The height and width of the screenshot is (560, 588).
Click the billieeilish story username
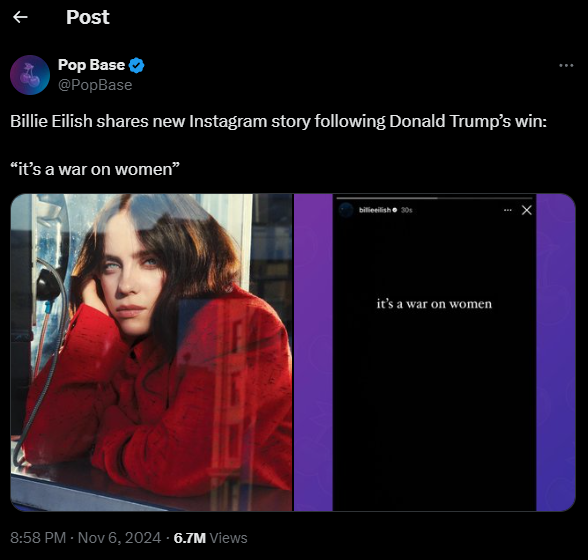click(x=375, y=210)
